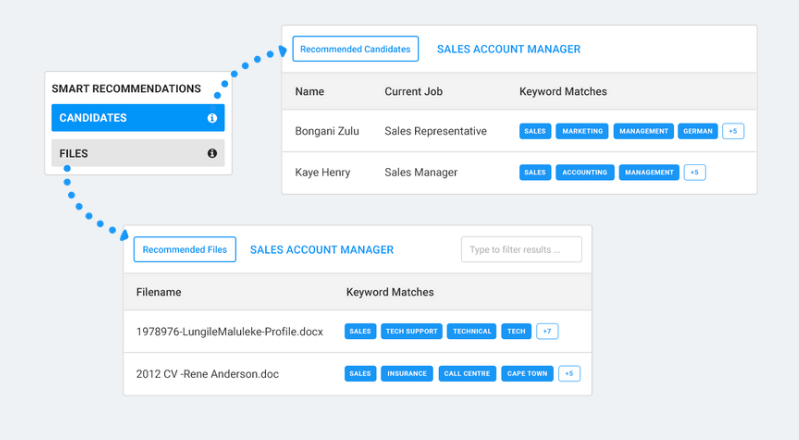The image size is (799, 440).
Task: Select the Candidates recommendations tab
Action: [130, 118]
